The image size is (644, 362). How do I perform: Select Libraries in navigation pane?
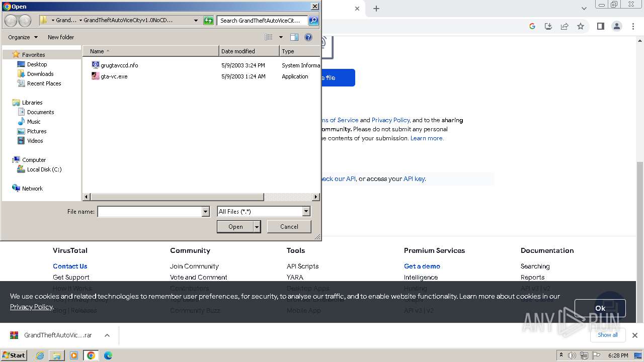32,103
